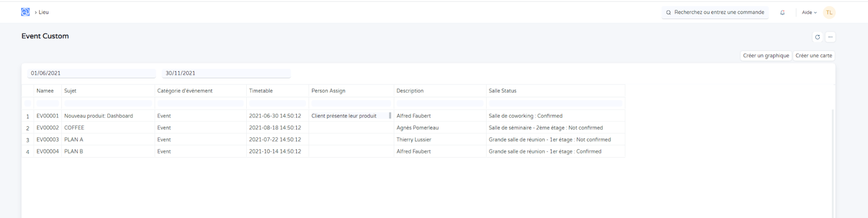Click the refresh report icon
This screenshot has width=868, height=218.
(818, 37)
